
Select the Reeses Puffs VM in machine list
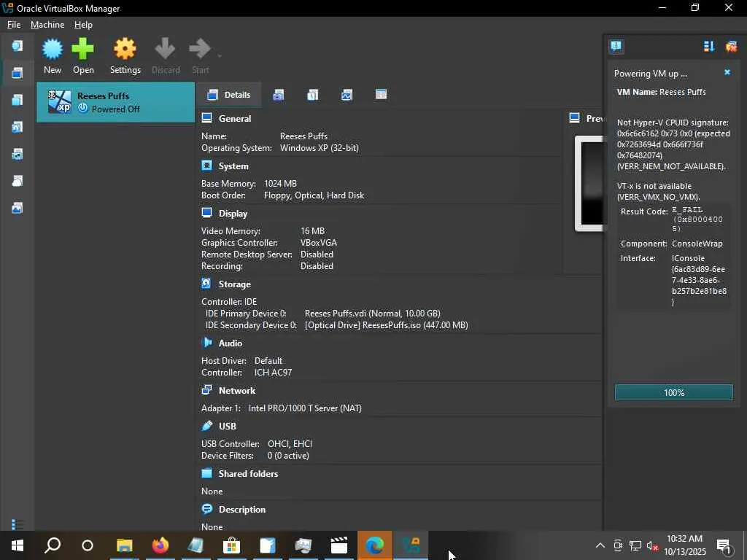(x=116, y=102)
